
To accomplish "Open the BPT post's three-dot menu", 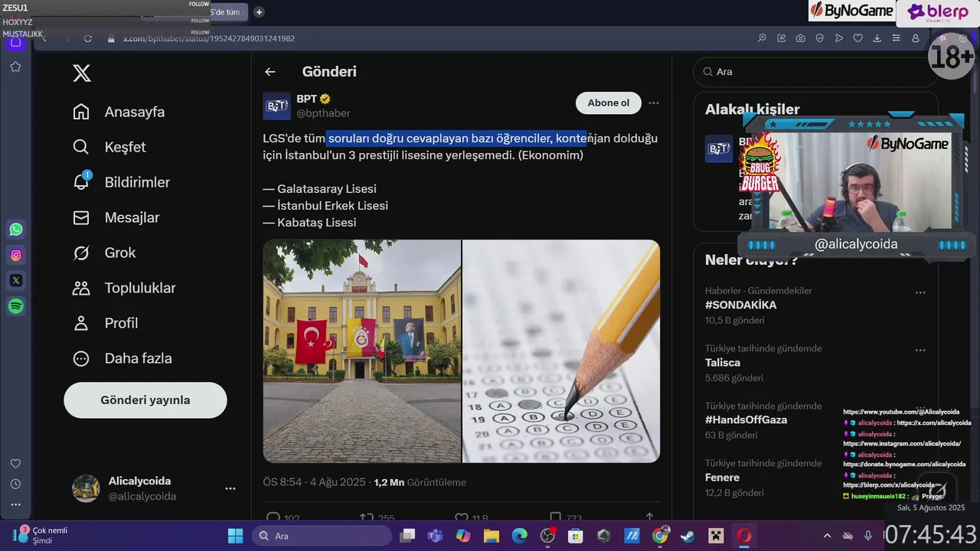I will tap(654, 103).
